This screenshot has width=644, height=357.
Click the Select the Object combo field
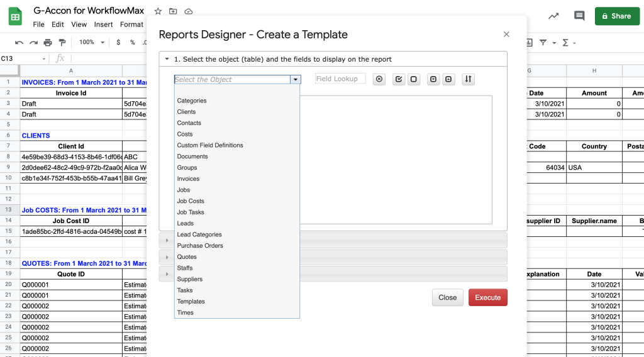click(233, 80)
